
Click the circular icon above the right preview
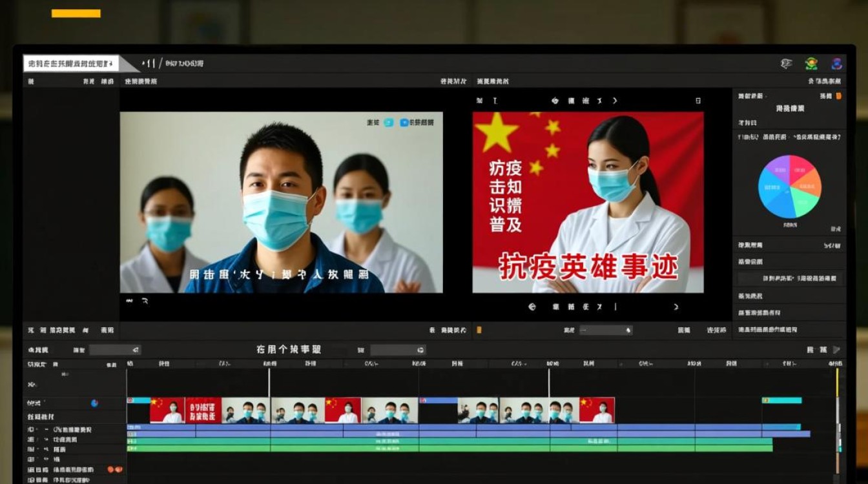[555, 101]
